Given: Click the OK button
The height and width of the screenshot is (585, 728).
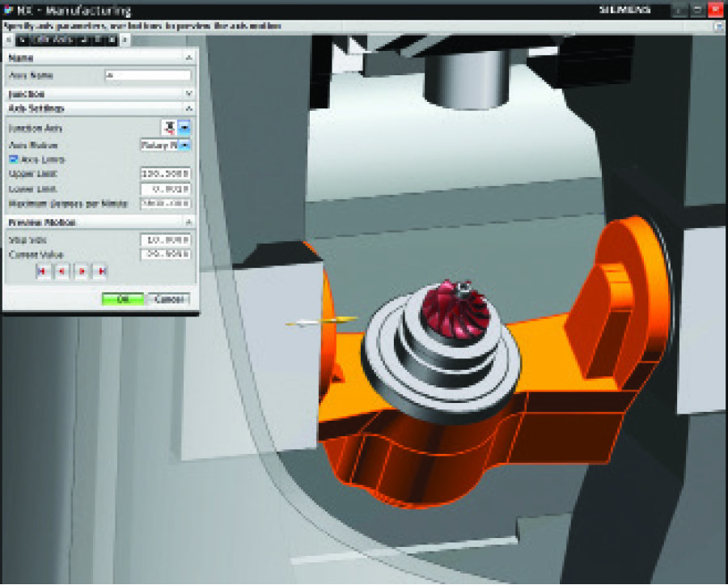Looking at the screenshot, I should 122,299.
